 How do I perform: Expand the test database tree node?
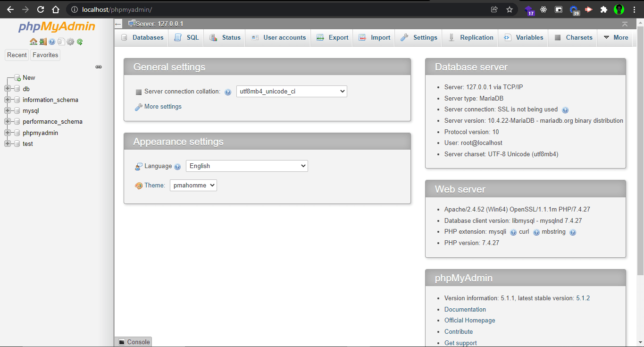point(7,144)
